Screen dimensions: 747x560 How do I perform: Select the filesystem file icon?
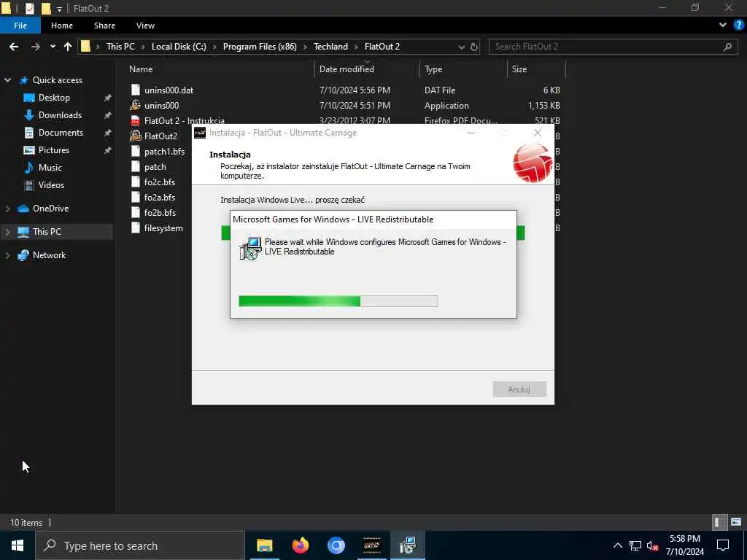click(x=135, y=227)
